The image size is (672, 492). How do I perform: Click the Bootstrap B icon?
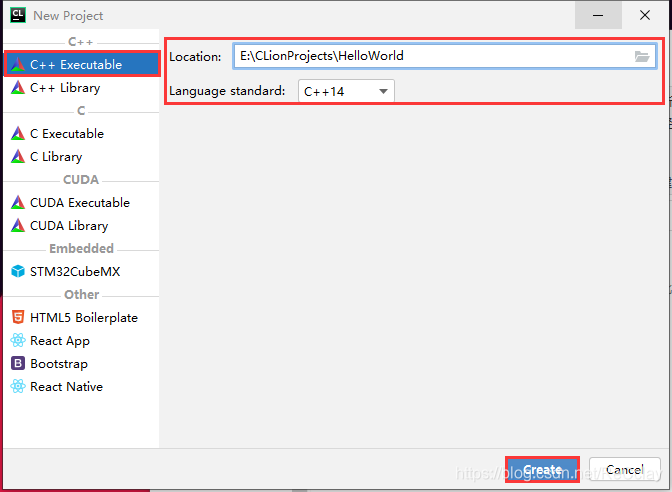(18, 363)
